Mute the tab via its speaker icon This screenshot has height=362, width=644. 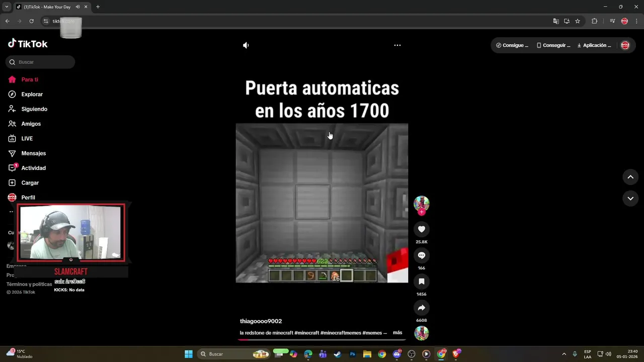coord(77,7)
